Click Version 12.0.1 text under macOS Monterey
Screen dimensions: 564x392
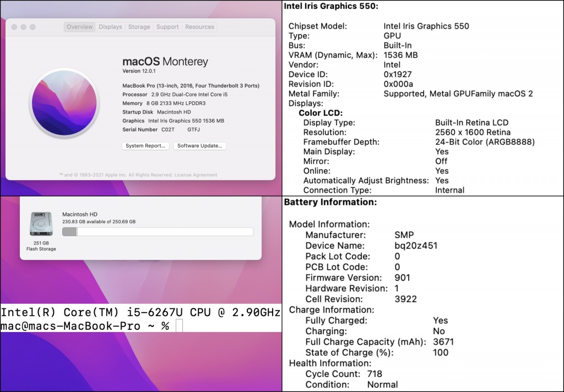[x=139, y=71]
